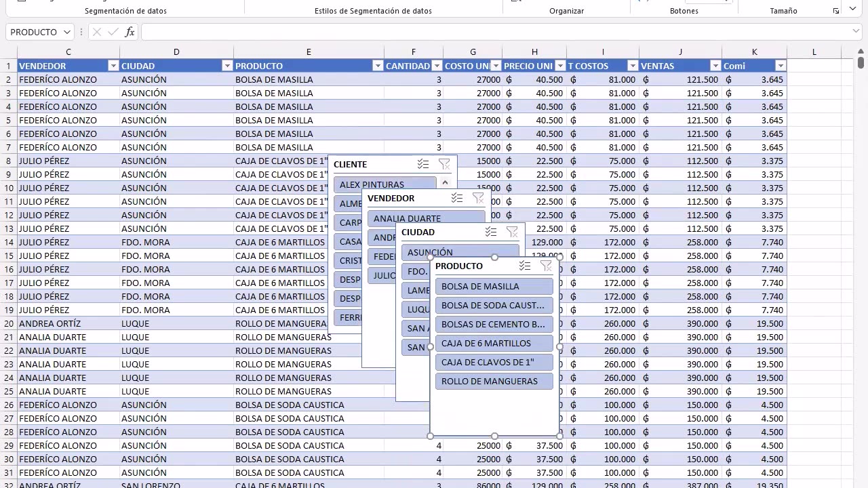Click the formula bar cancel icon
This screenshot has width=868, height=488.
(97, 32)
